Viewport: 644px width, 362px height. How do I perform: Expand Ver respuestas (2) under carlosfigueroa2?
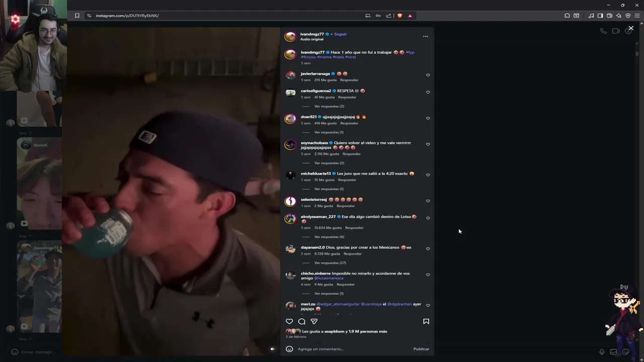(x=329, y=107)
